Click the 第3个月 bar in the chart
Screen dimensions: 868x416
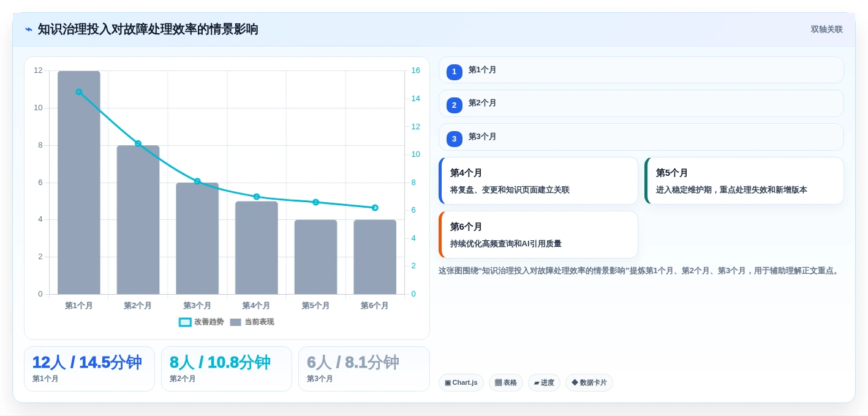click(x=197, y=238)
